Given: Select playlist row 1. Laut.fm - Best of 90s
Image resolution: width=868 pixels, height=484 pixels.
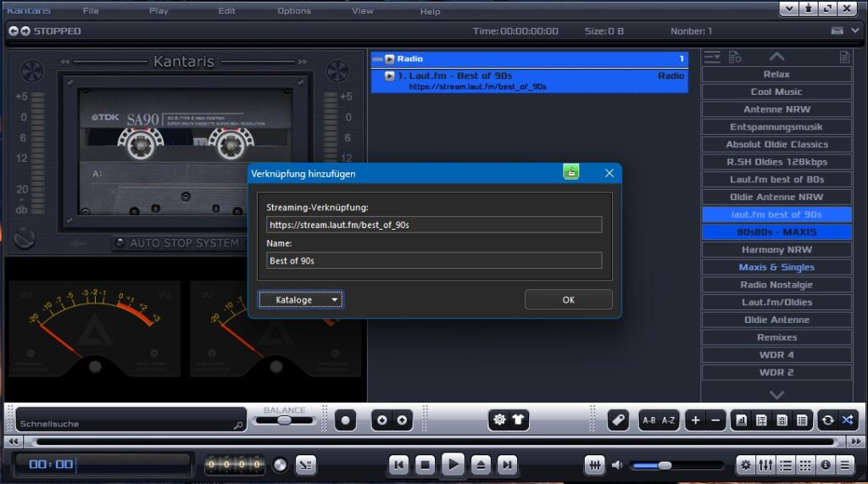Looking at the screenshot, I should coord(530,81).
